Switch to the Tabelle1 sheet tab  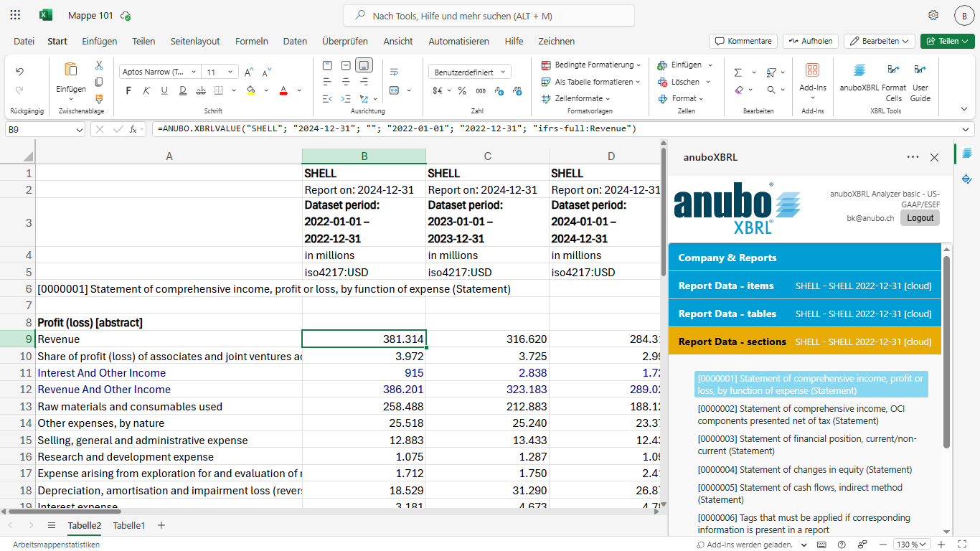click(129, 525)
